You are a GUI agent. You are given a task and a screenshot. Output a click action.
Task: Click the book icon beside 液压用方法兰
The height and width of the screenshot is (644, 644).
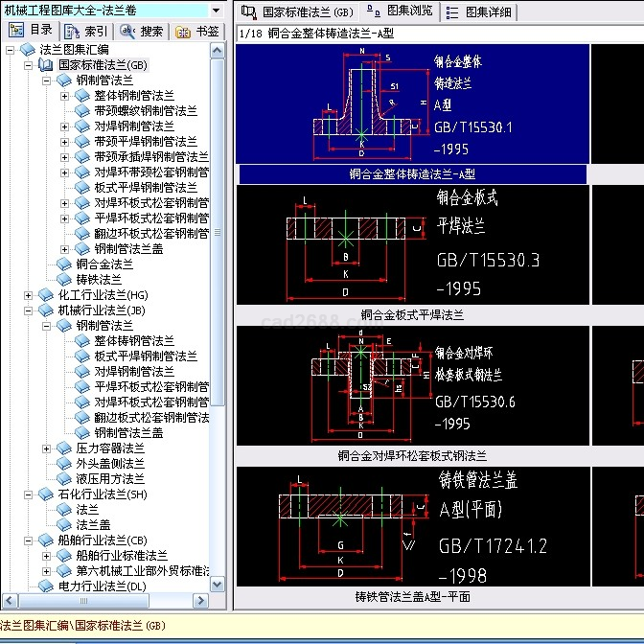click(64, 479)
